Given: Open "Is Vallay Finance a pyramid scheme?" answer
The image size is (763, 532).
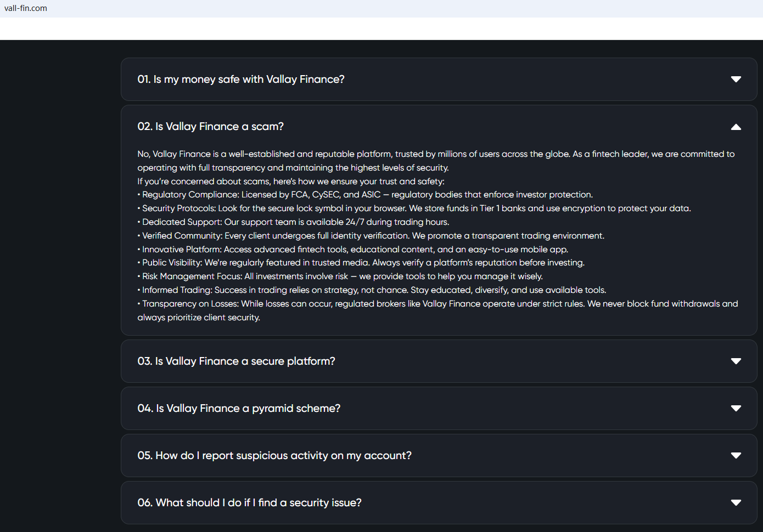Looking at the screenshot, I should point(239,409).
